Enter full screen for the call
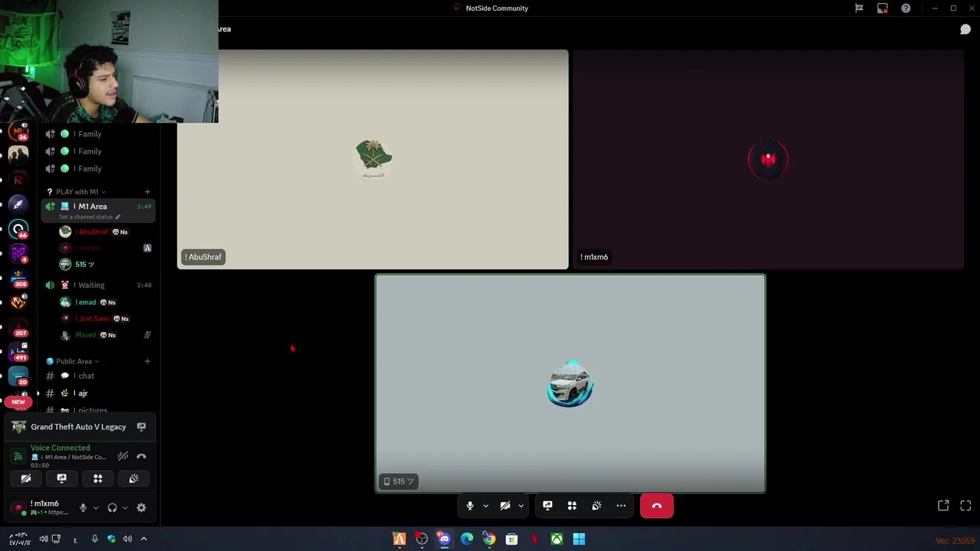The width and height of the screenshot is (980, 551). (x=965, y=506)
